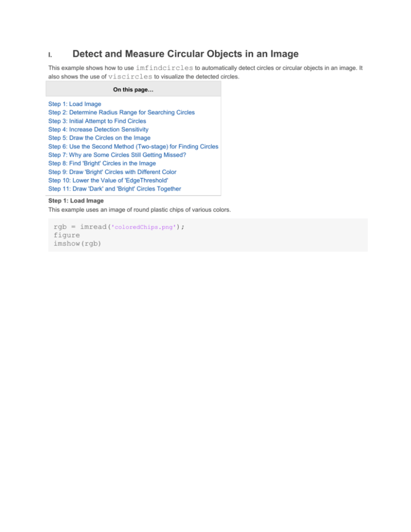Open the Step 1: Load Image link
This screenshot has height=532, width=411.
pyautogui.click(x=75, y=104)
